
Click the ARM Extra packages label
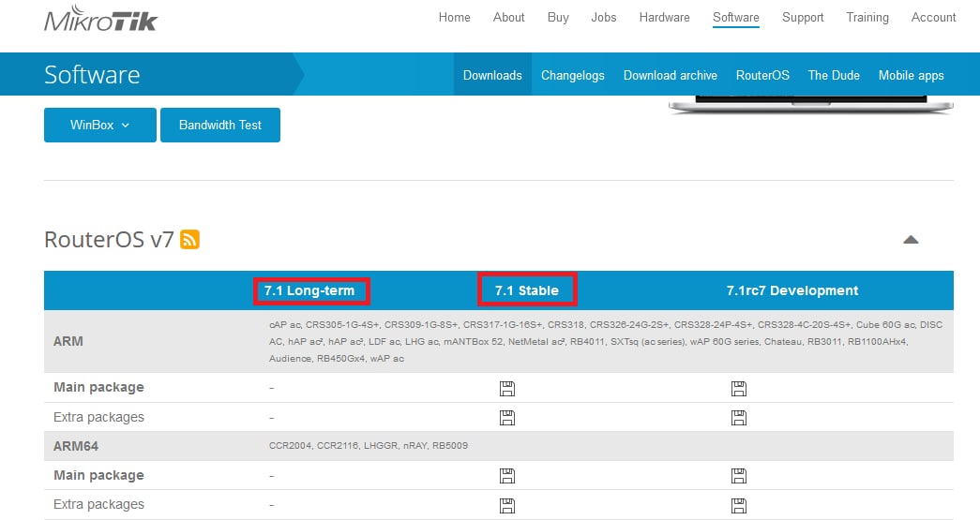point(98,417)
